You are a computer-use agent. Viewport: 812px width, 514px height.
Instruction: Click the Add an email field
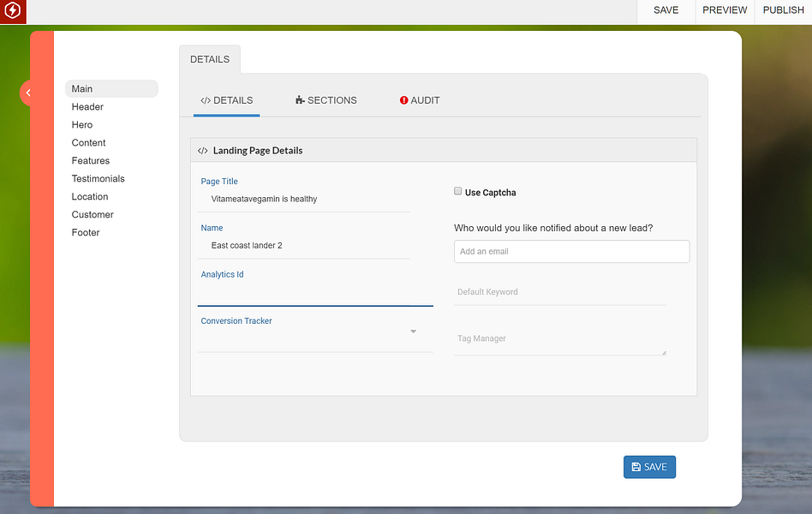tap(571, 251)
